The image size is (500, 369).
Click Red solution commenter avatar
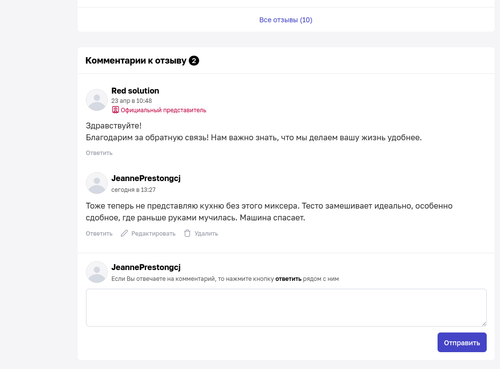(x=97, y=100)
